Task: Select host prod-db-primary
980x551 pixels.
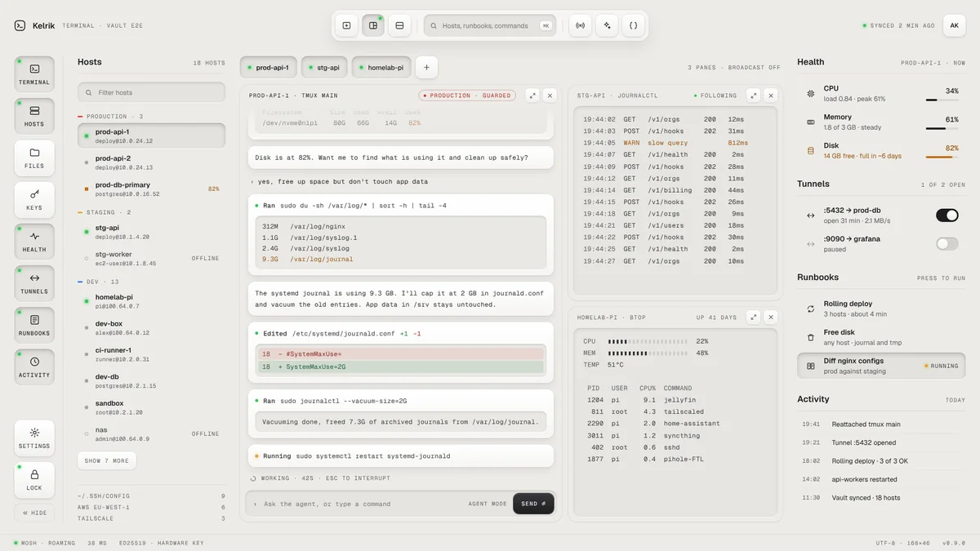Action: click(151, 189)
